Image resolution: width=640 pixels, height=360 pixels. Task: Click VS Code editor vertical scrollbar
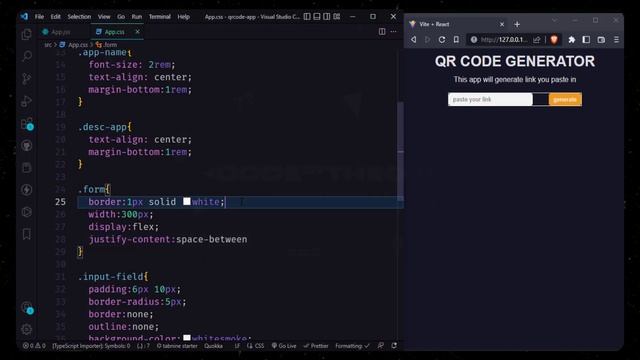[400, 151]
